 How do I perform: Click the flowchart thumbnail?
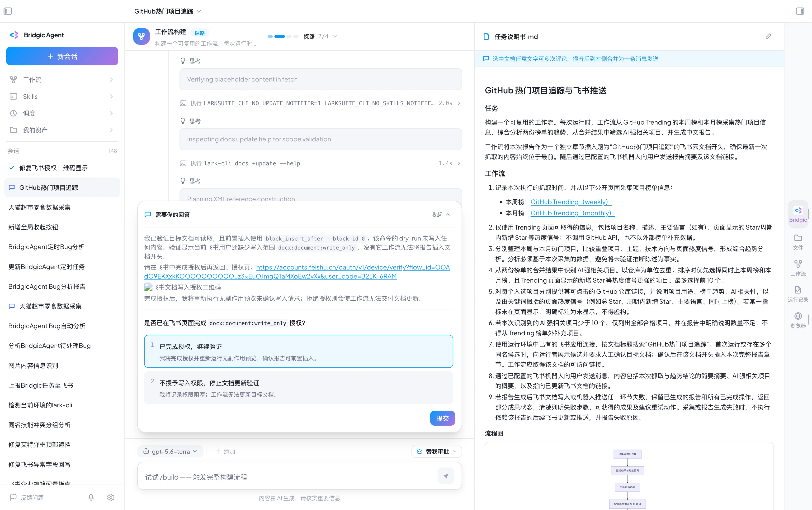click(x=629, y=476)
